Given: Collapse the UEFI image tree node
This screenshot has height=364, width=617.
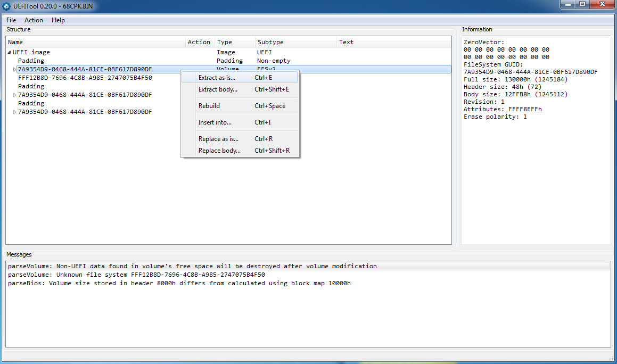Looking at the screenshot, I should click(x=9, y=52).
